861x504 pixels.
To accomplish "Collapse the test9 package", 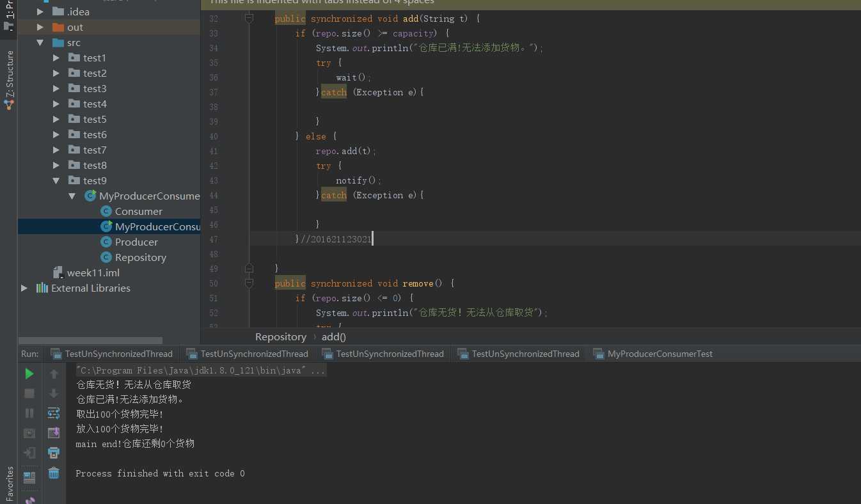I will (x=56, y=181).
